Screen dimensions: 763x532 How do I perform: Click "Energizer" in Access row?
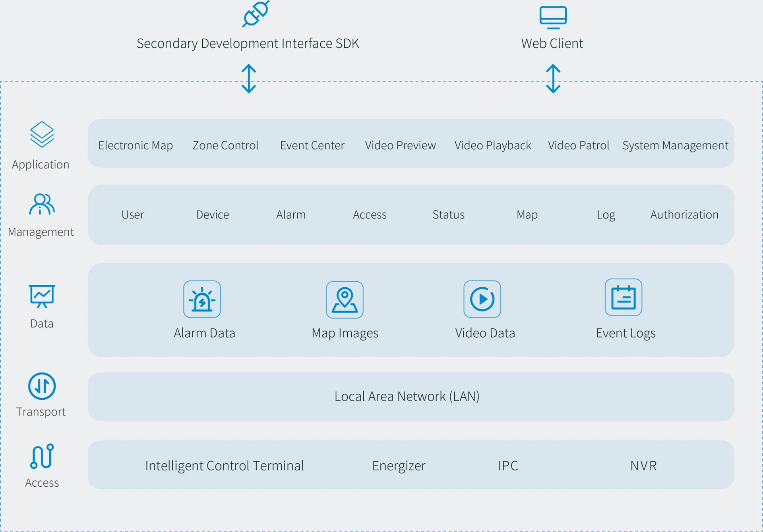pyautogui.click(x=399, y=466)
